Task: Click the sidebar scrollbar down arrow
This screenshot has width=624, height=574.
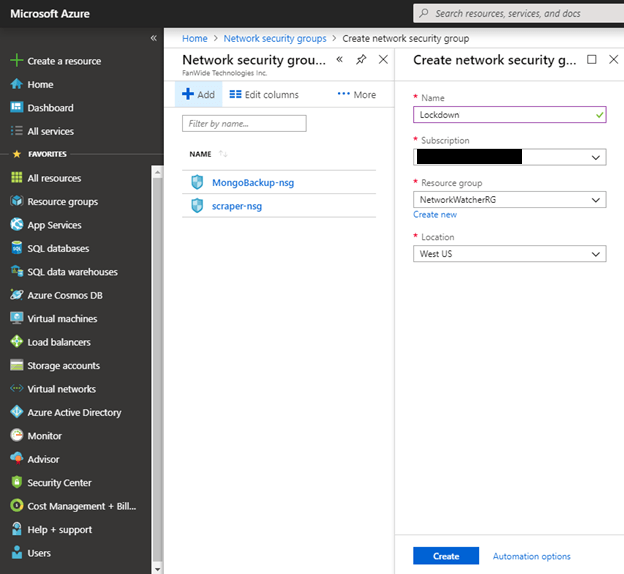Action: pos(158,569)
